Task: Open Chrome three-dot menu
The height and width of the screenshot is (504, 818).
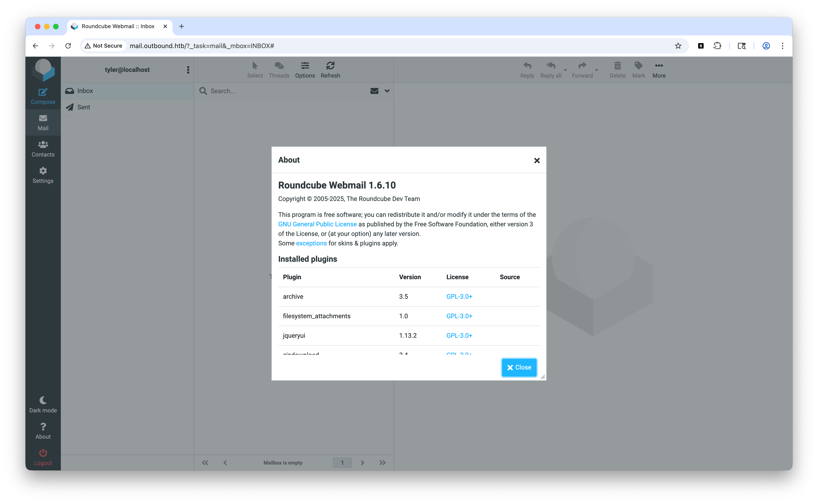Action: point(782,46)
